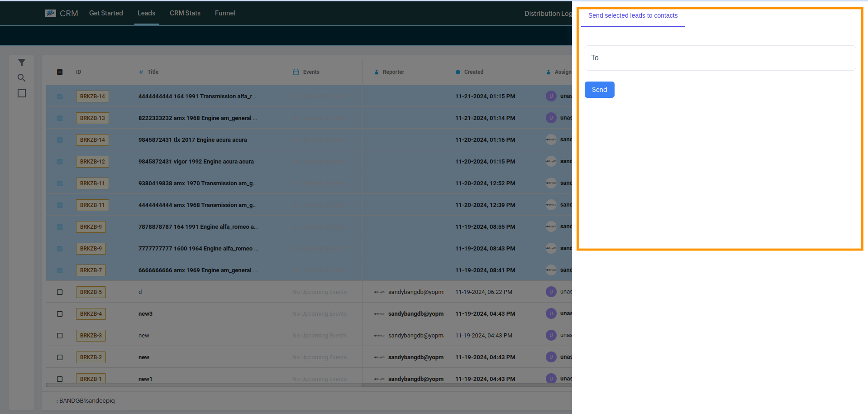Check the checkbox for BRKZB-3
The height and width of the screenshot is (414, 868).
click(60, 336)
